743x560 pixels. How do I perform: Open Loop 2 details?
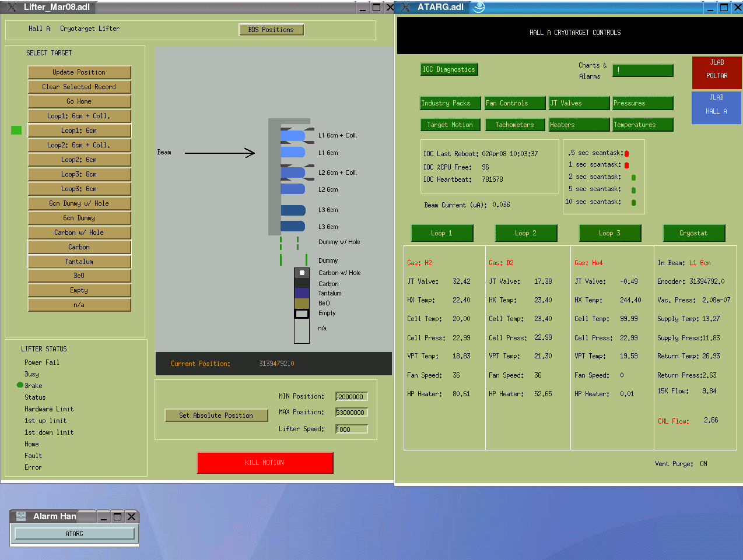(x=526, y=233)
